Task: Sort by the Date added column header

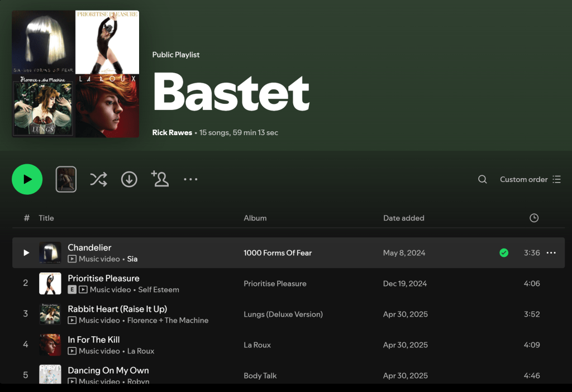Action: (x=403, y=218)
